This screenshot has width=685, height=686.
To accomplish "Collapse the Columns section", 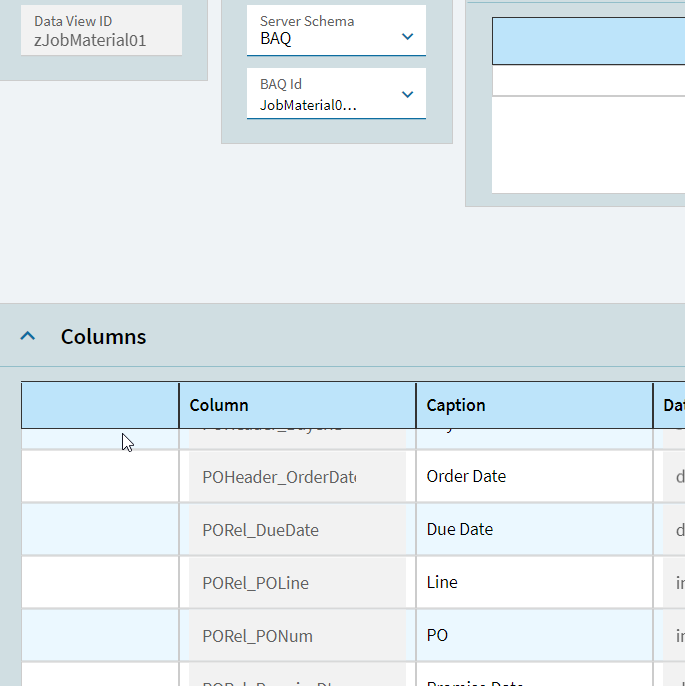I will pyautogui.click(x=28, y=336).
